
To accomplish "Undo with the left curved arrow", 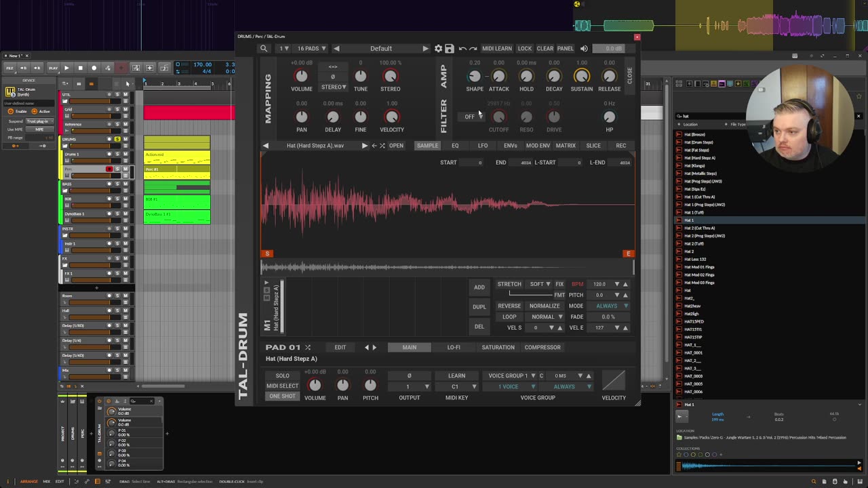I will 462,49.
